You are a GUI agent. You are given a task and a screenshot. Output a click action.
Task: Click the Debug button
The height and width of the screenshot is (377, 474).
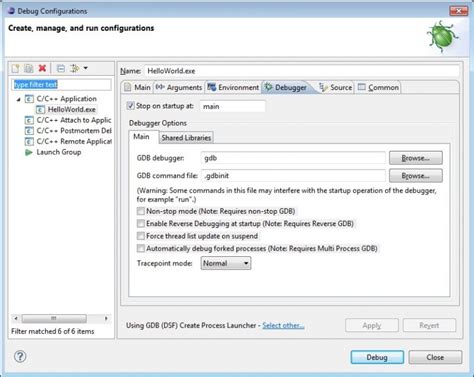377,357
